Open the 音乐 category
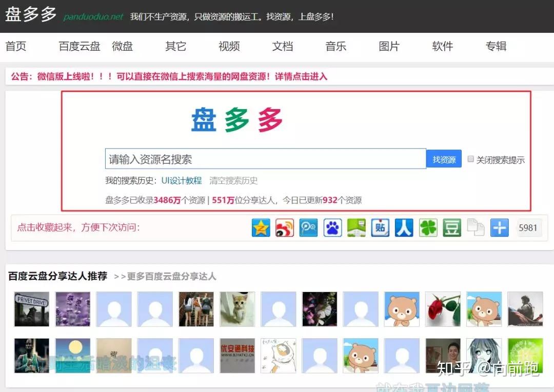 click(x=335, y=46)
